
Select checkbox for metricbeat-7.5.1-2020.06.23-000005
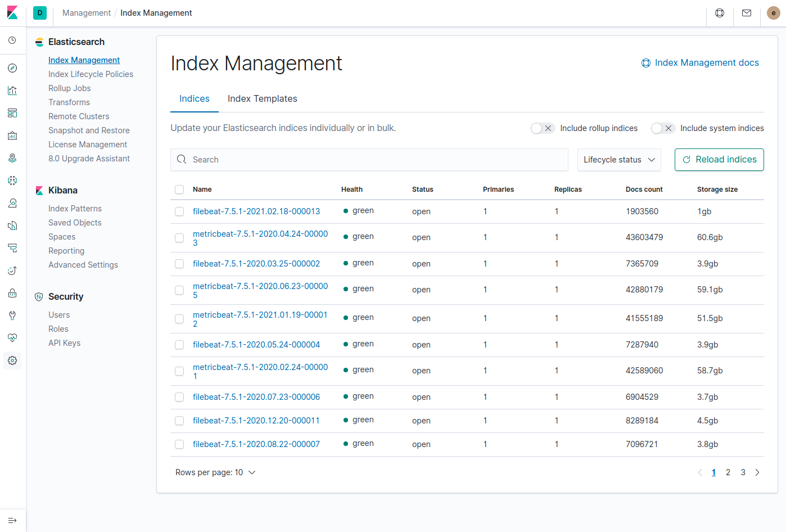click(x=179, y=290)
